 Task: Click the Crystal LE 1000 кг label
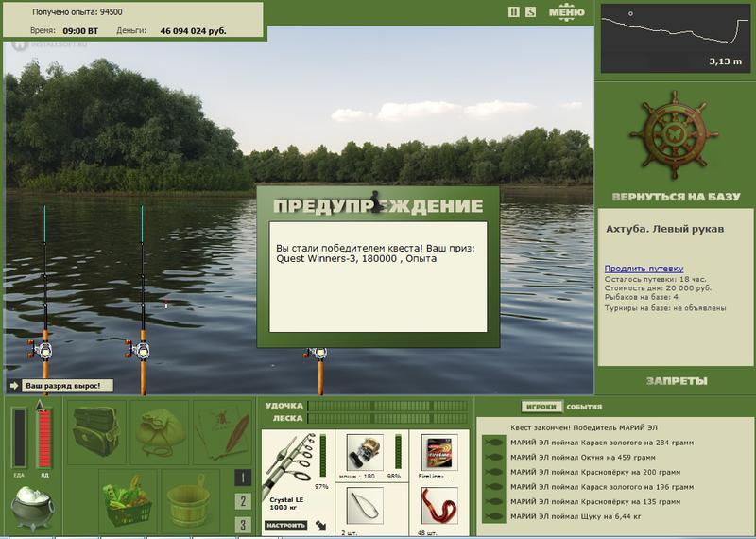[x=285, y=504]
